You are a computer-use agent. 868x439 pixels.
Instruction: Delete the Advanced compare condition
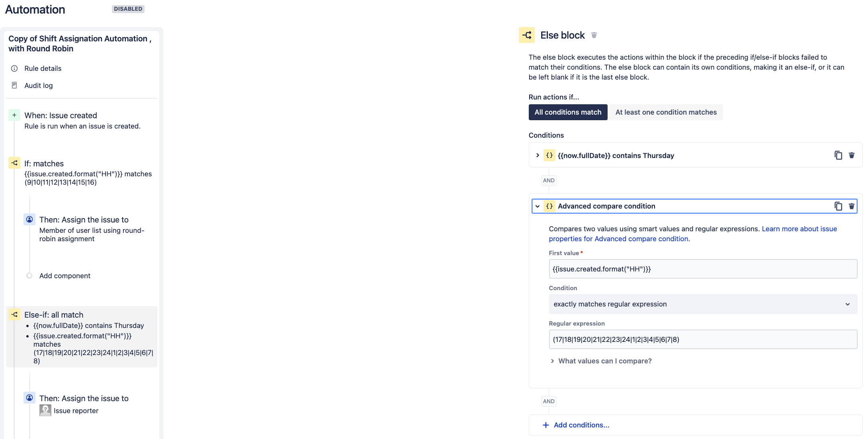[x=851, y=206]
